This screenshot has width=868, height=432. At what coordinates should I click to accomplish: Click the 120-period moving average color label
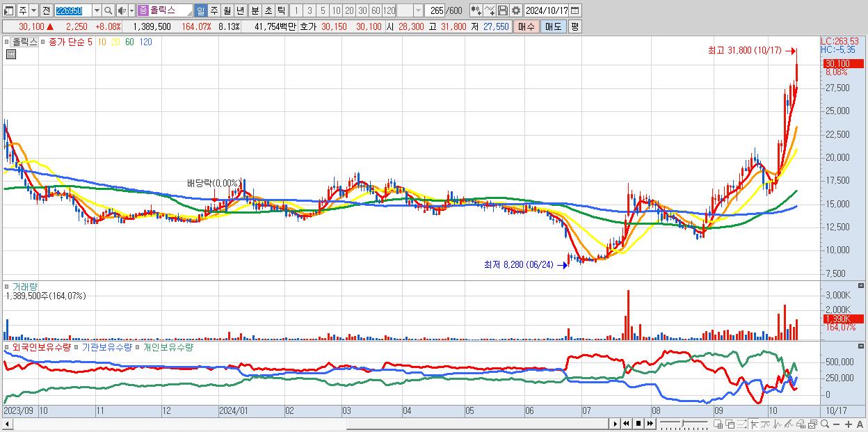(146, 42)
